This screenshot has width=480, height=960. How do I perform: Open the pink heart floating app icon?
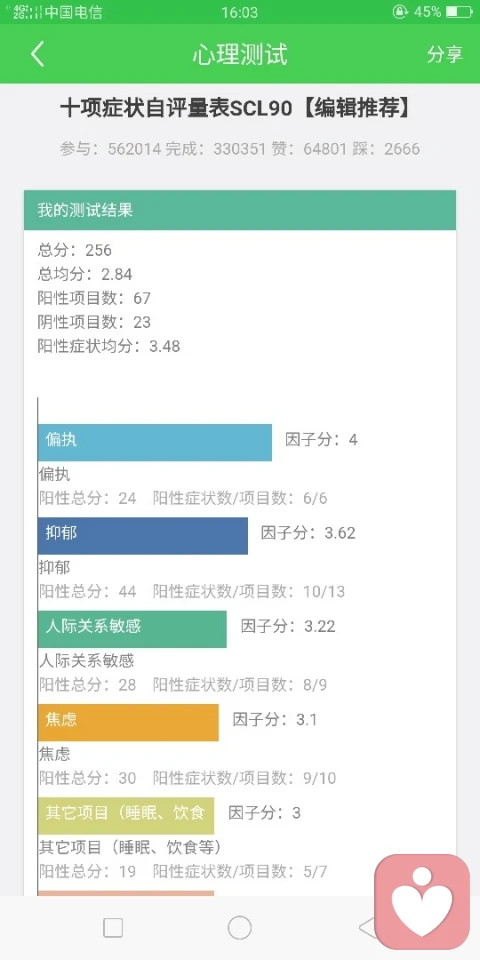(422, 902)
